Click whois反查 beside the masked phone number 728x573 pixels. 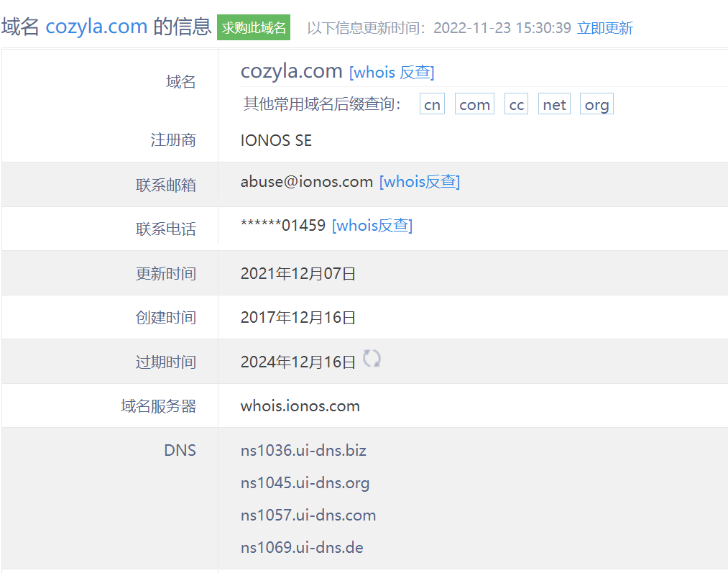pos(373,225)
